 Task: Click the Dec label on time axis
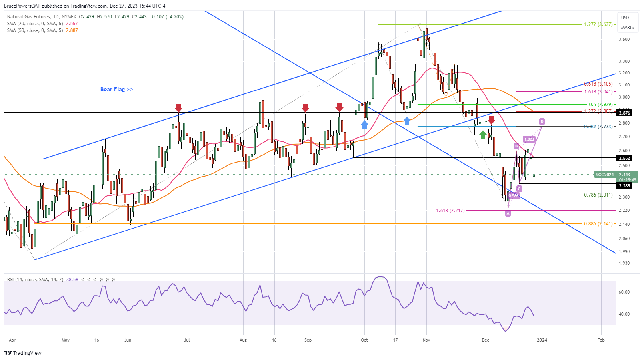(486, 340)
